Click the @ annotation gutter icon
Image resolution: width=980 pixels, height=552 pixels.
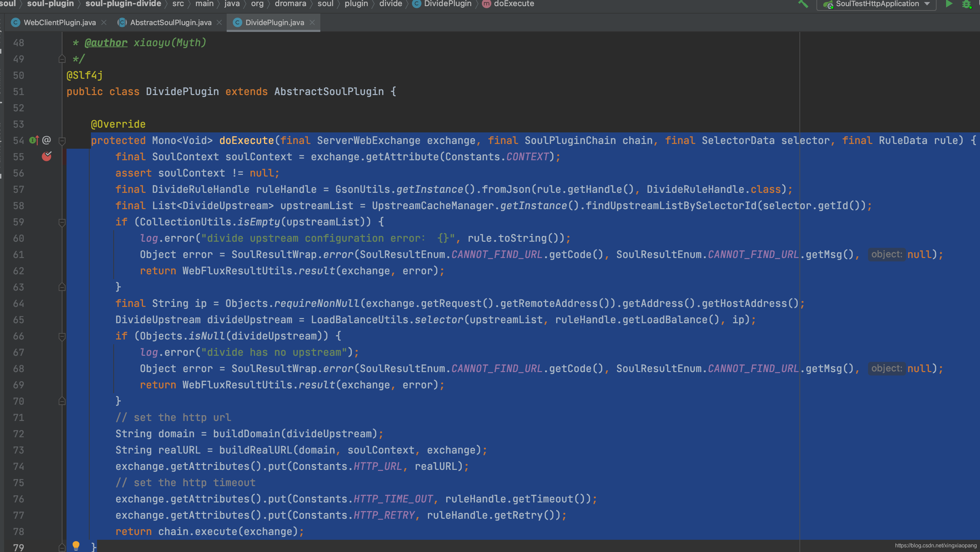(46, 140)
